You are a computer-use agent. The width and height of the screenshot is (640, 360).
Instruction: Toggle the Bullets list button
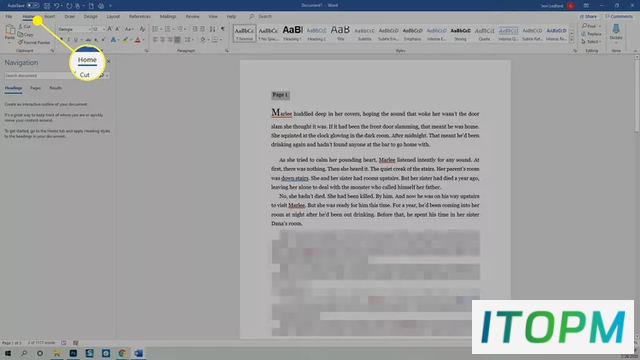(155, 29)
